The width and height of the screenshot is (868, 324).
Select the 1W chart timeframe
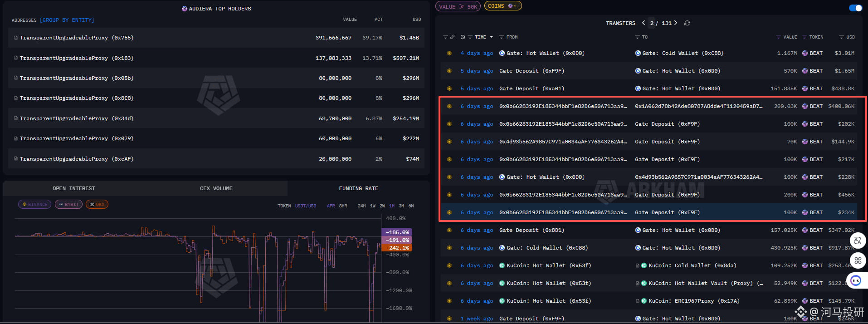(373, 206)
